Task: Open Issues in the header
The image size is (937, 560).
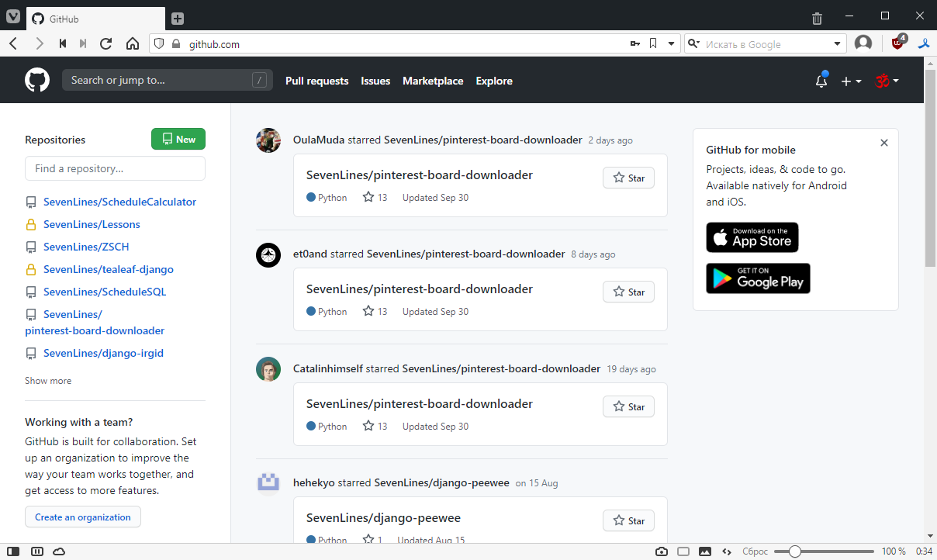Action: 375,81
